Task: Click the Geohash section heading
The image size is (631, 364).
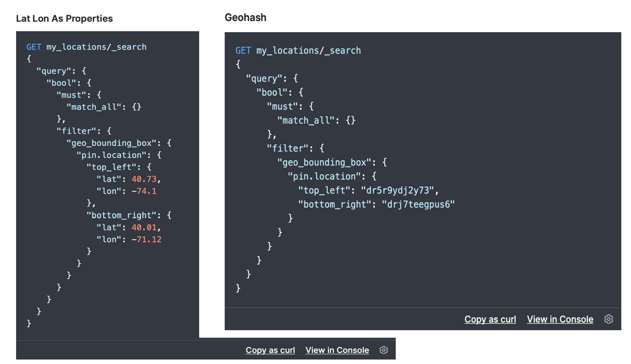Action: click(x=245, y=17)
